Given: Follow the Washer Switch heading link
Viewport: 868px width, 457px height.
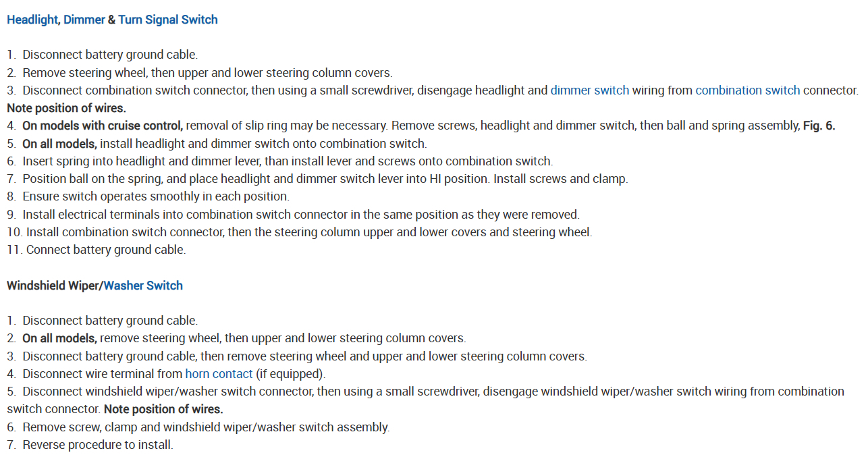Looking at the screenshot, I should [143, 286].
